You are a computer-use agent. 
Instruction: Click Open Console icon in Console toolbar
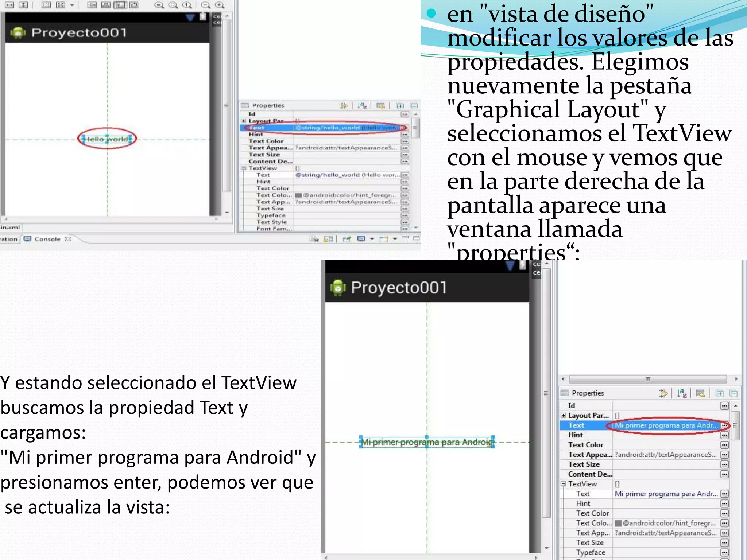pyautogui.click(x=384, y=239)
